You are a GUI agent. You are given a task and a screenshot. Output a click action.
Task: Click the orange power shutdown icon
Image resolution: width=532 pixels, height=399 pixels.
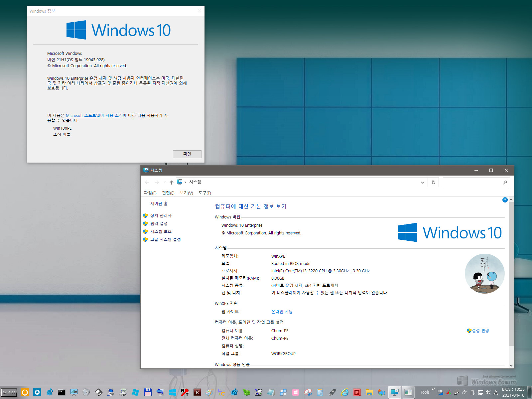pos(25,392)
